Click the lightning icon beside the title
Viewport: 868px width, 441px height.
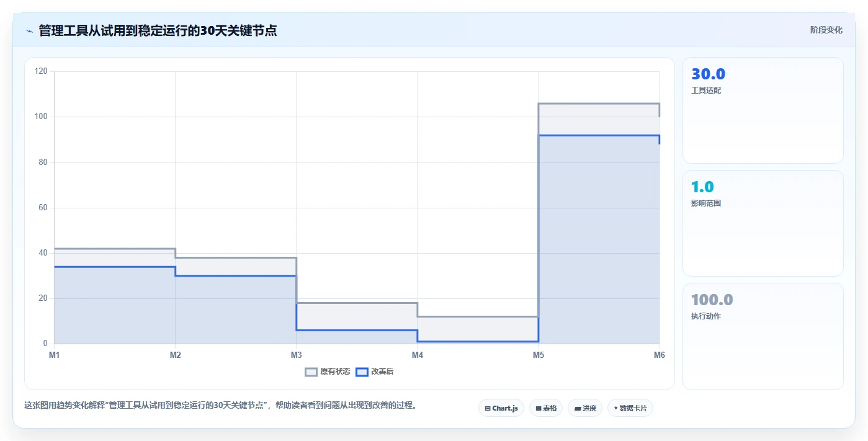click(x=29, y=30)
